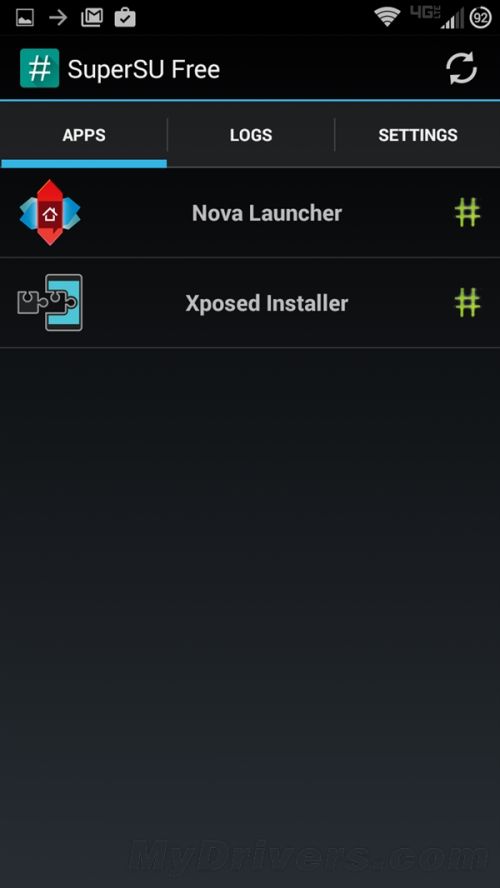The width and height of the screenshot is (500, 888).
Task: Switch to the LOGS tab
Action: pos(251,135)
